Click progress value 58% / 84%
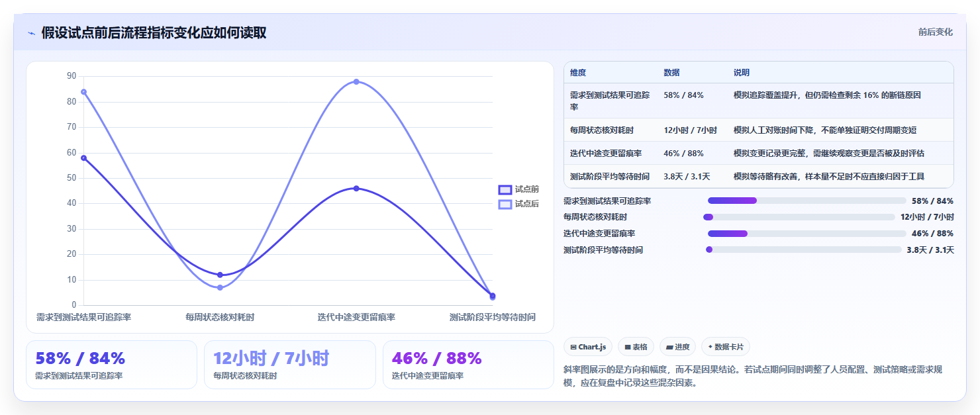Image resolution: width=980 pixels, height=415 pixels. point(932,201)
